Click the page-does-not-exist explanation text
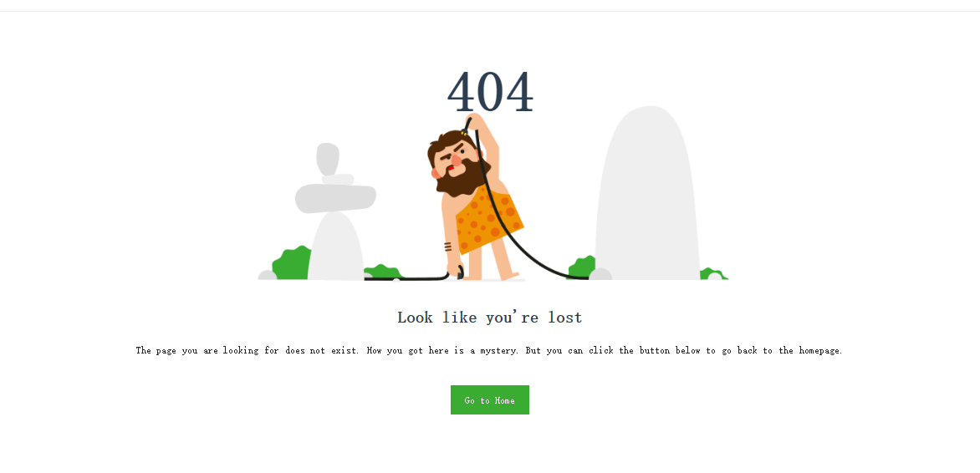 (x=489, y=350)
